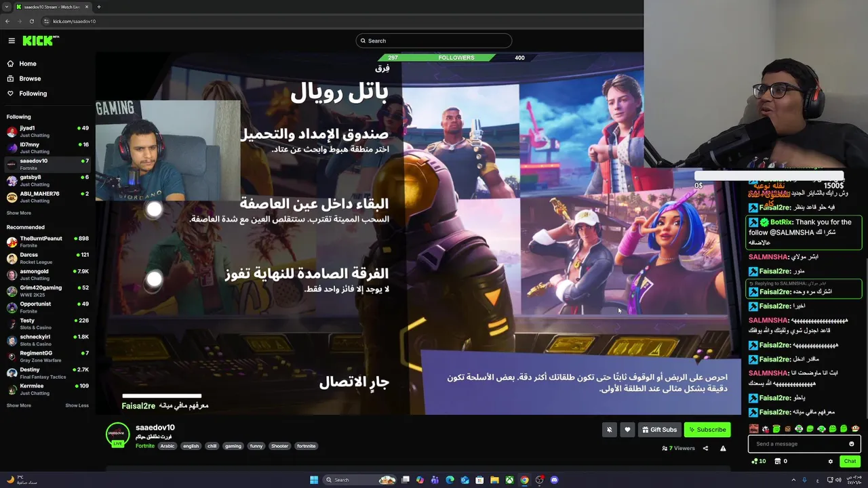Click Darcss avatar in Recommended

[x=12, y=258]
